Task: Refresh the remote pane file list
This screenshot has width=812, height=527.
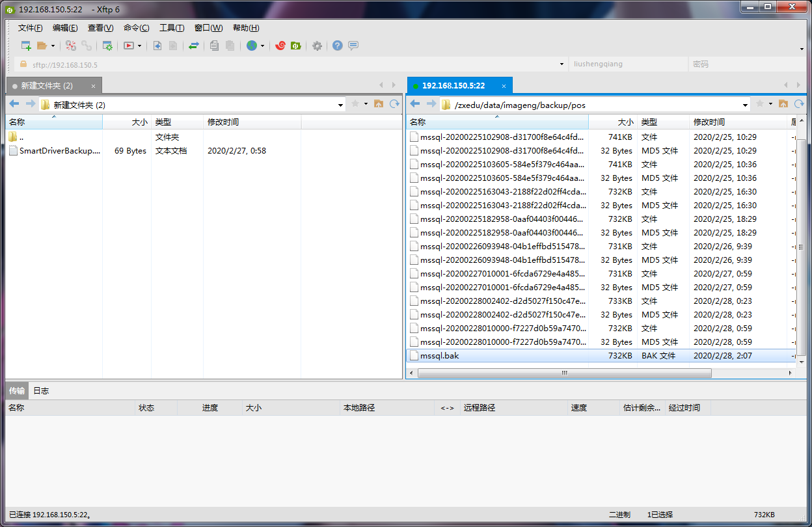Action: pos(798,104)
